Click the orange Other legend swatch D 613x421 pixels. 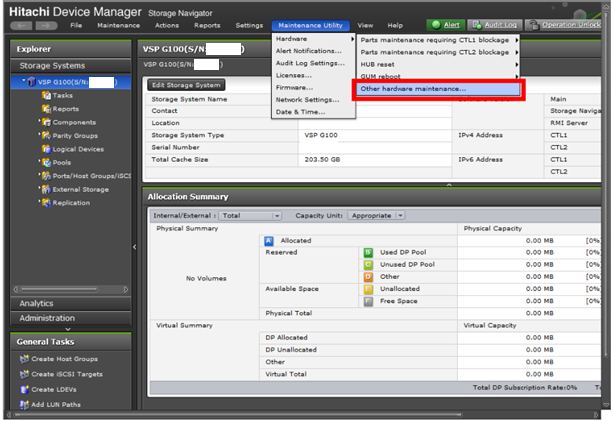[368, 277]
